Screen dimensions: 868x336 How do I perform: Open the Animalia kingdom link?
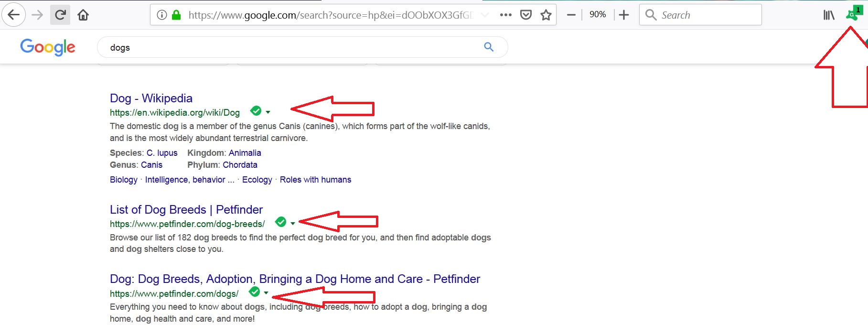tap(245, 153)
